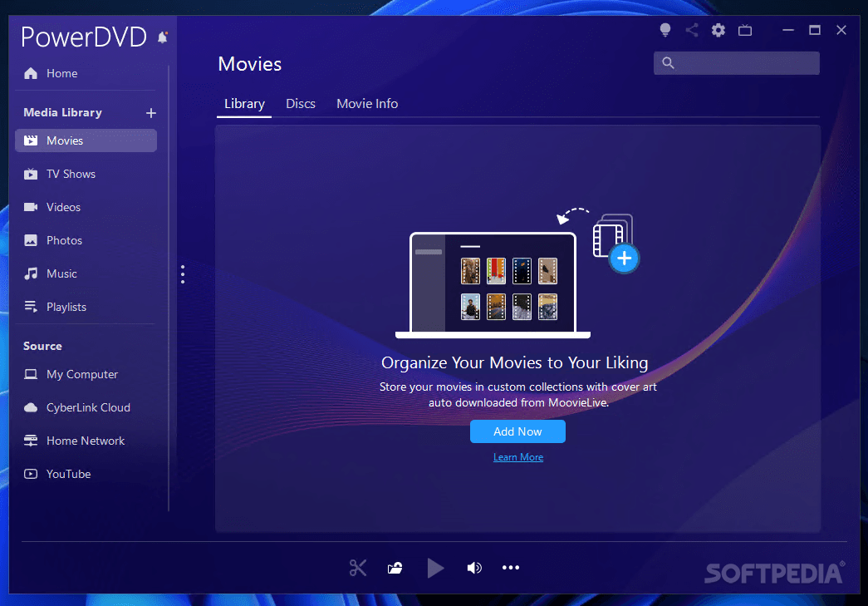The image size is (868, 606).
Task: Click the Home Network server icon
Action: click(31, 441)
